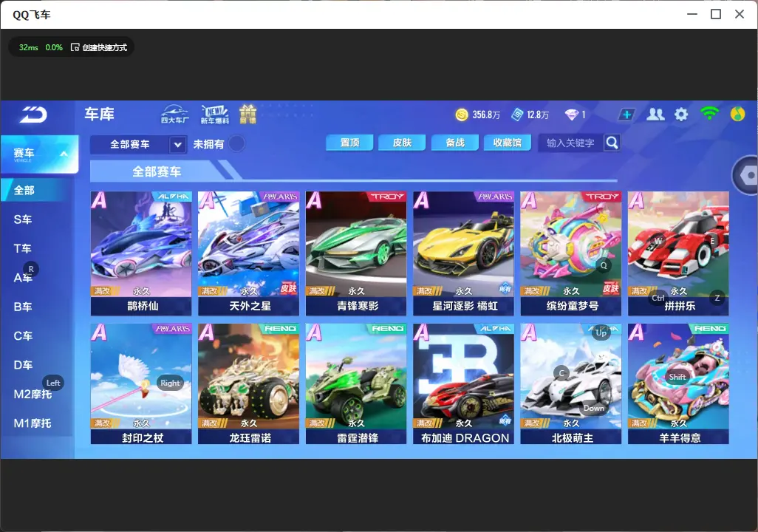Viewport: 758px width, 532px height.
Task: Open the 四大车厂 car factories icon
Action: (x=174, y=114)
